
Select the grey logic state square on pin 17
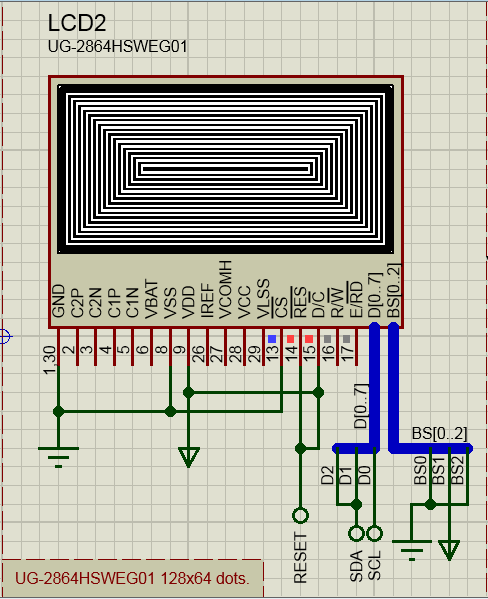point(346,339)
